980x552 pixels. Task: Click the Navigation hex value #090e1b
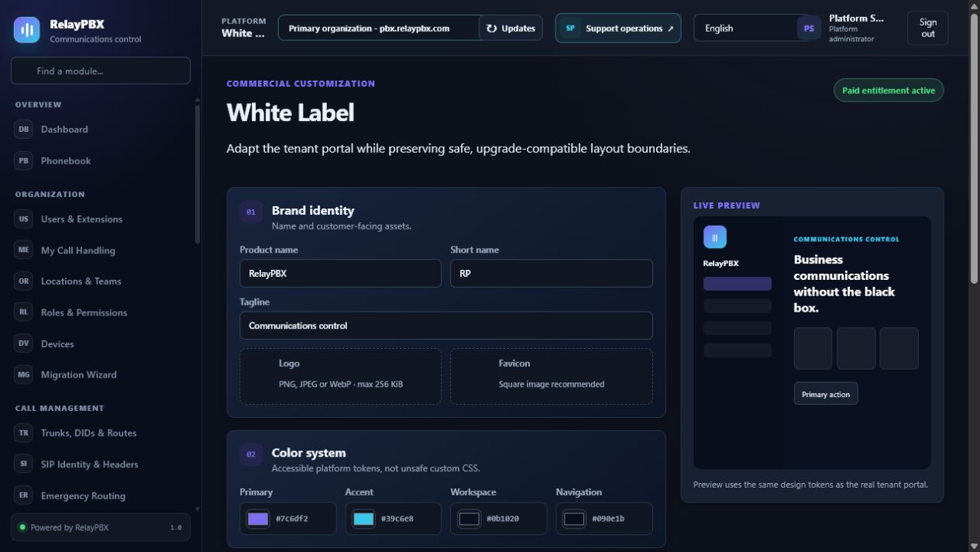click(x=608, y=519)
